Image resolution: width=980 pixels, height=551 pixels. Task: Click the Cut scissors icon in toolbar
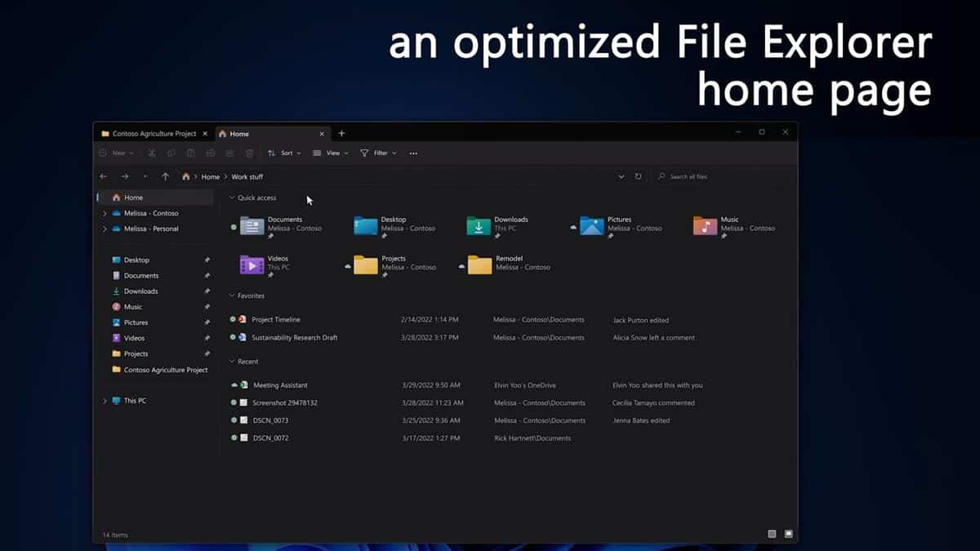point(151,153)
